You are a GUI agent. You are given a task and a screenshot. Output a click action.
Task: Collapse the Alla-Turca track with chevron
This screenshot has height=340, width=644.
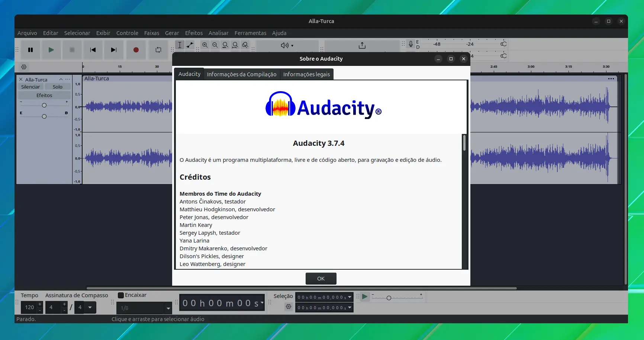(x=61, y=79)
